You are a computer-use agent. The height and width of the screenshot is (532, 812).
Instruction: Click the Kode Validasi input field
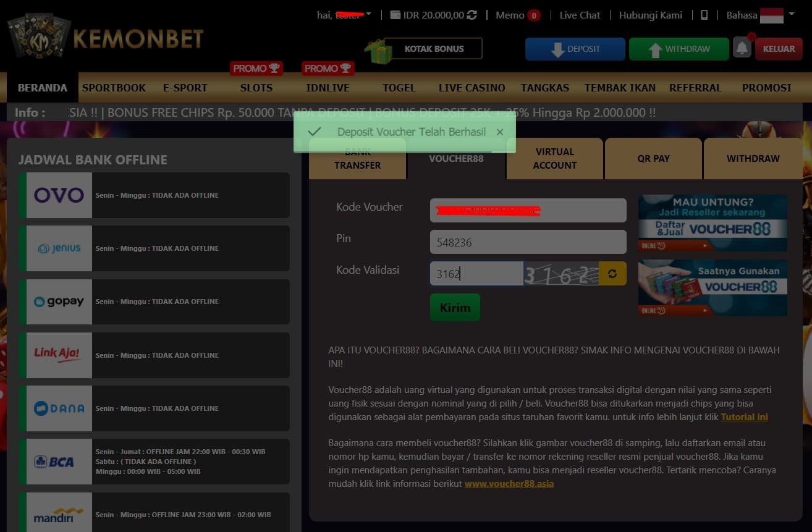coord(477,274)
